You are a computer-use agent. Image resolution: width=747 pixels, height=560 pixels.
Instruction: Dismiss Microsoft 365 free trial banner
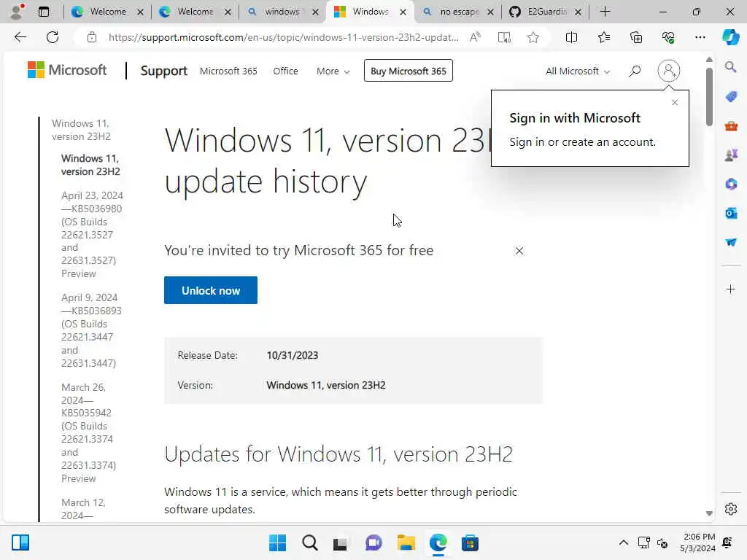[x=519, y=251]
